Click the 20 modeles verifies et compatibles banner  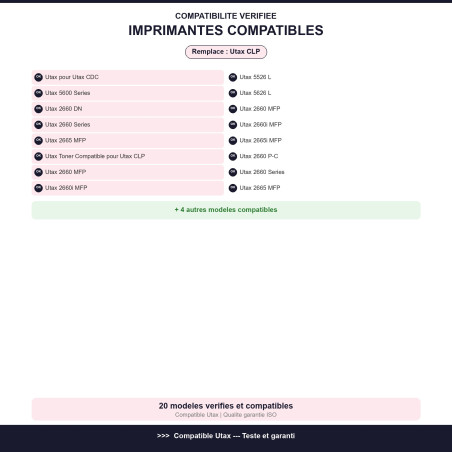coord(226,409)
